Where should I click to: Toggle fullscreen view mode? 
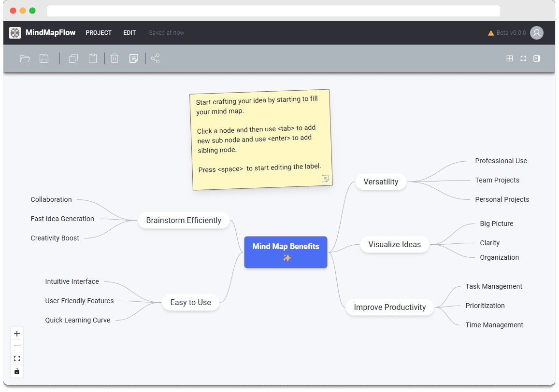[523, 58]
